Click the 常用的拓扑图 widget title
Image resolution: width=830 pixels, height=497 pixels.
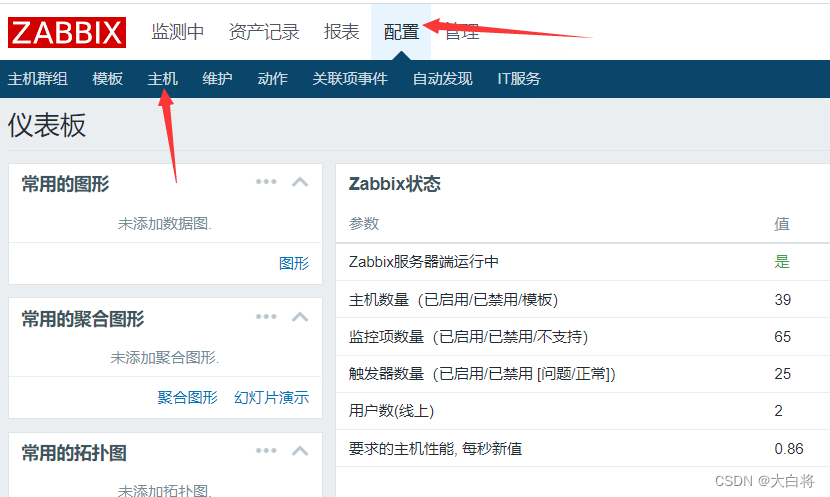click(74, 453)
